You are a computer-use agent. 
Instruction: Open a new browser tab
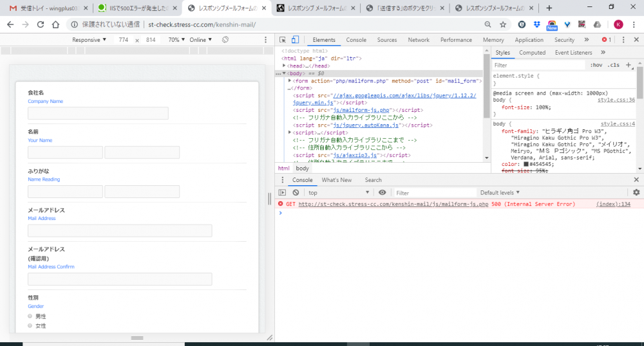[x=549, y=8]
